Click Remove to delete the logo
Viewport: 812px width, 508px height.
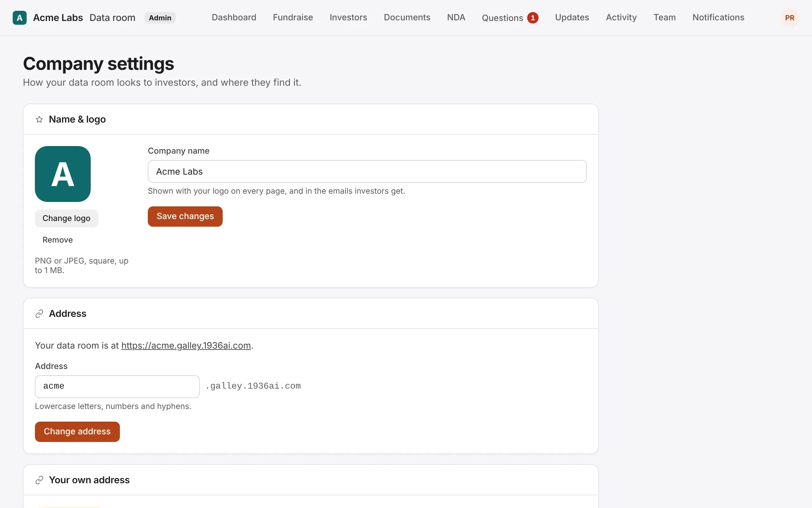click(57, 240)
